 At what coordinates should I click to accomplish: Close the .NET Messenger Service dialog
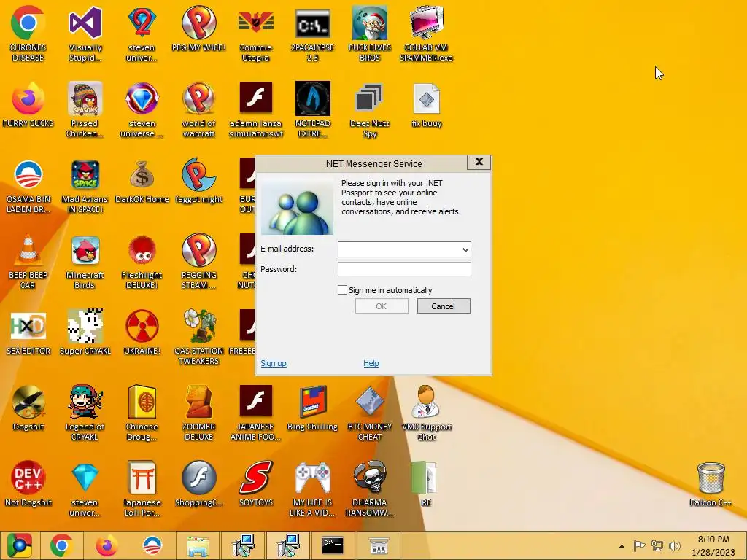[479, 162]
